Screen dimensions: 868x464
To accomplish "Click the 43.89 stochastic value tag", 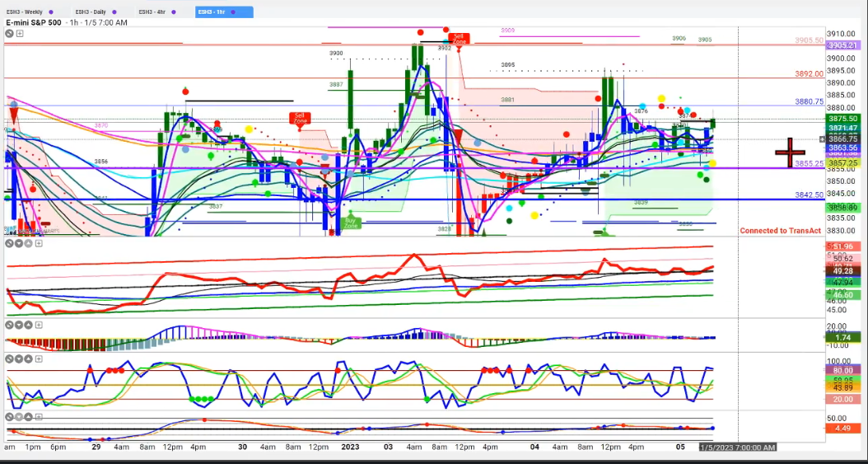I will pyautogui.click(x=842, y=387).
